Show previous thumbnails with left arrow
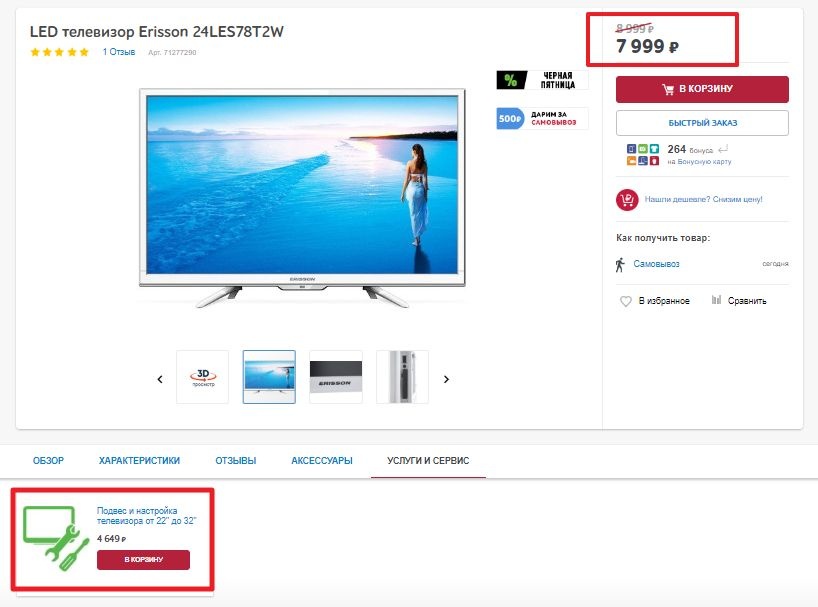Screen dimensions: 818x607 160,379
